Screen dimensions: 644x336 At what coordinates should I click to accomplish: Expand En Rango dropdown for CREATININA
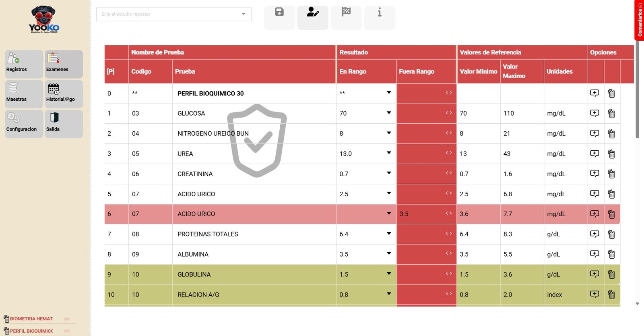(x=389, y=173)
